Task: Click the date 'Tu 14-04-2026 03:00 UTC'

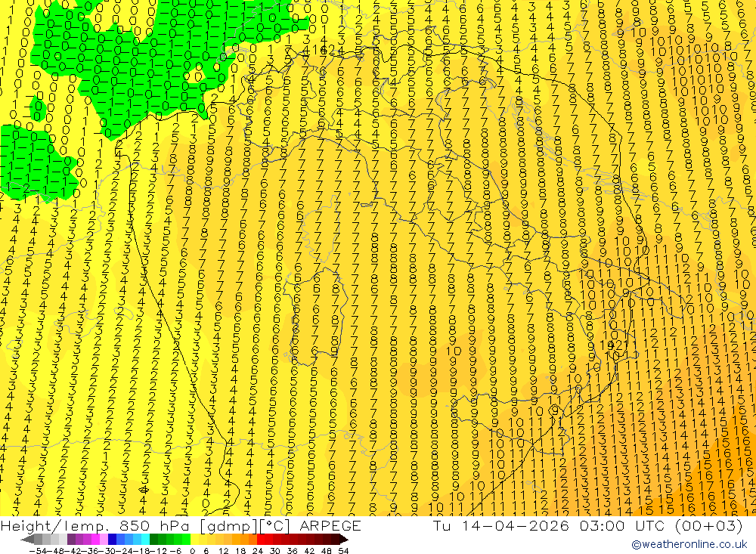Action: 549,525
